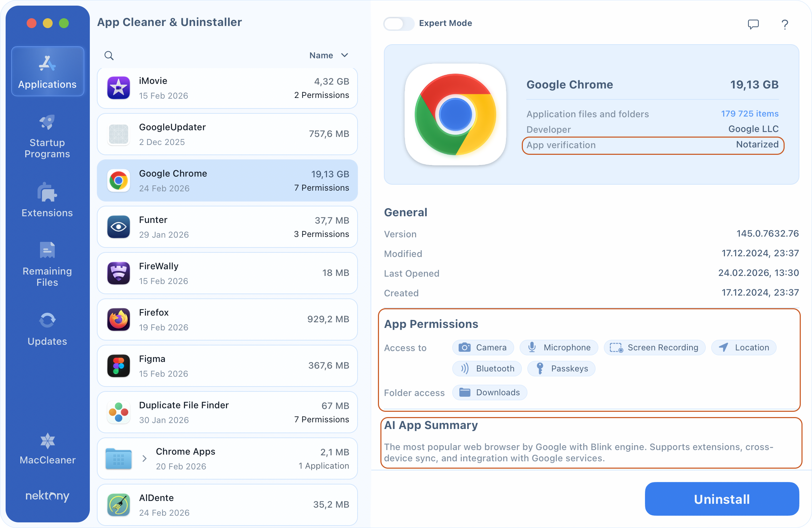
Task: Click the search icon above the app list
Action: pos(109,55)
